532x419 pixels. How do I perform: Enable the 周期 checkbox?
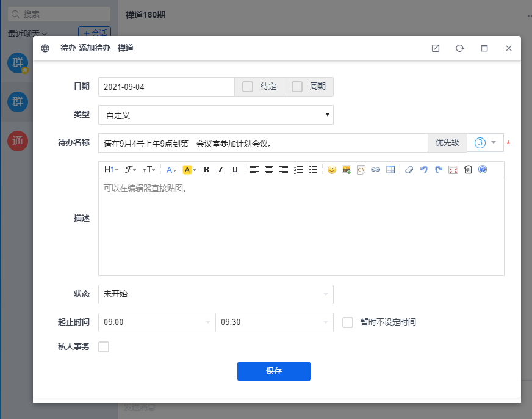[297, 87]
